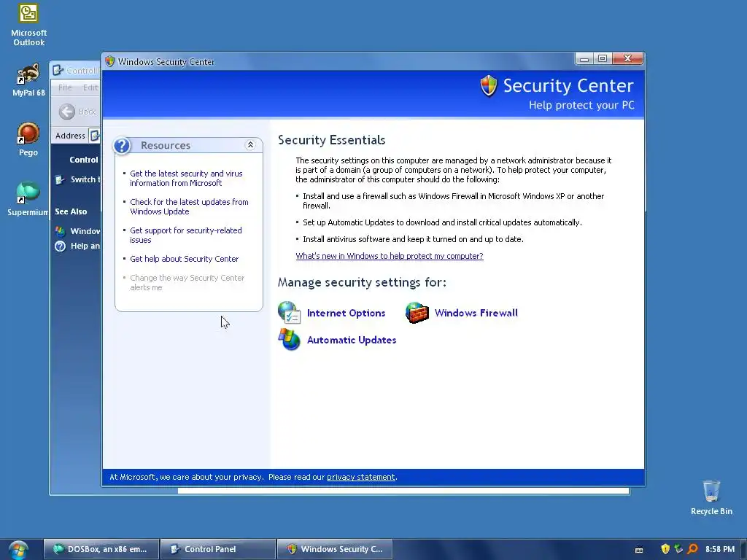Click the keyboard tray icon
This screenshot has height=560, width=747.
click(639, 550)
